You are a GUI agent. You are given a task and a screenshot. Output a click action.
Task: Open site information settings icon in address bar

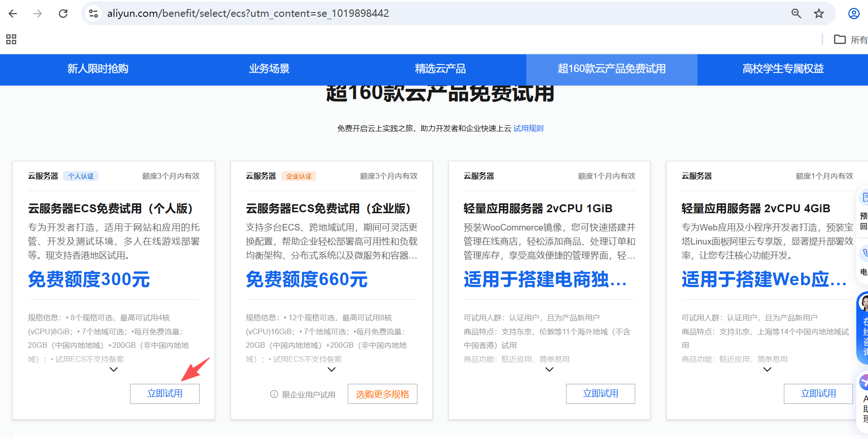pos(93,13)
